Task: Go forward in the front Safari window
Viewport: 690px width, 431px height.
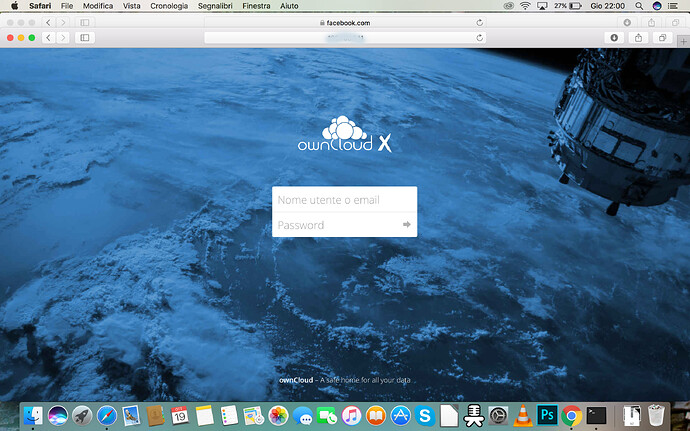Action: point(63,38)
